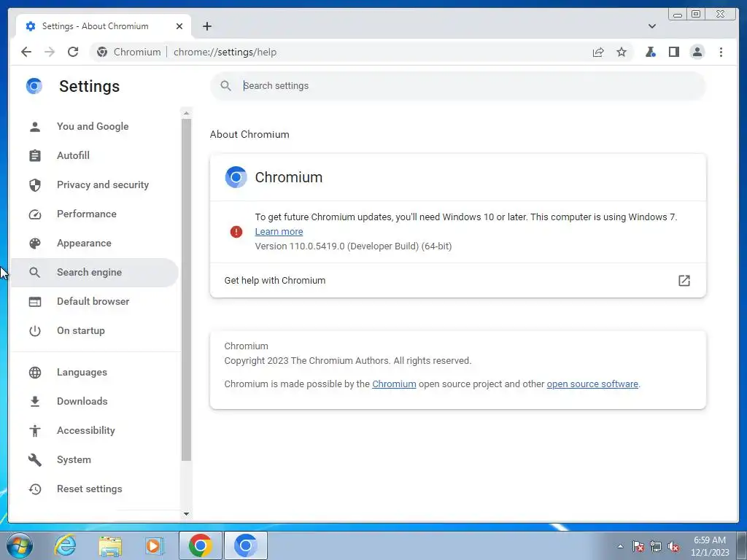Open the three-dot Chromium menu
This screenshot has height=560, width=747.
(721, 52)
